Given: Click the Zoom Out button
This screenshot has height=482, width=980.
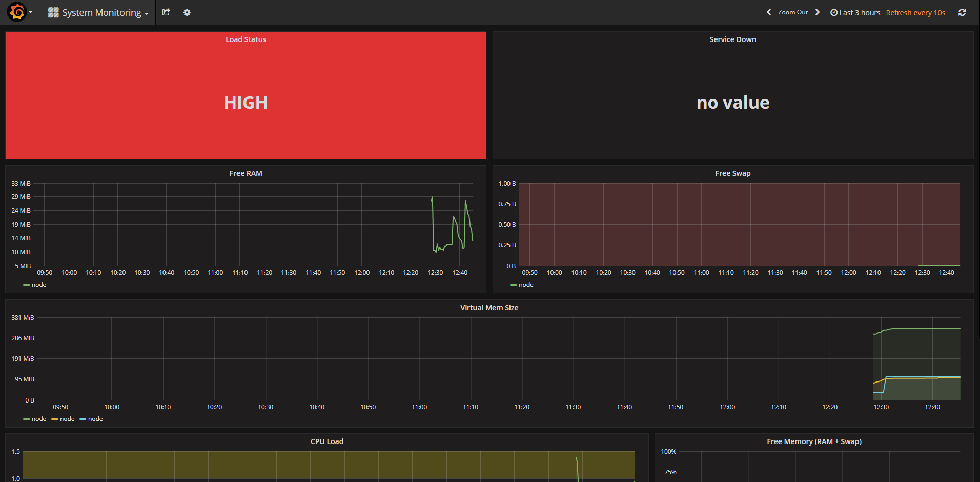Looking at the screenshot, I should coord(792,12).
